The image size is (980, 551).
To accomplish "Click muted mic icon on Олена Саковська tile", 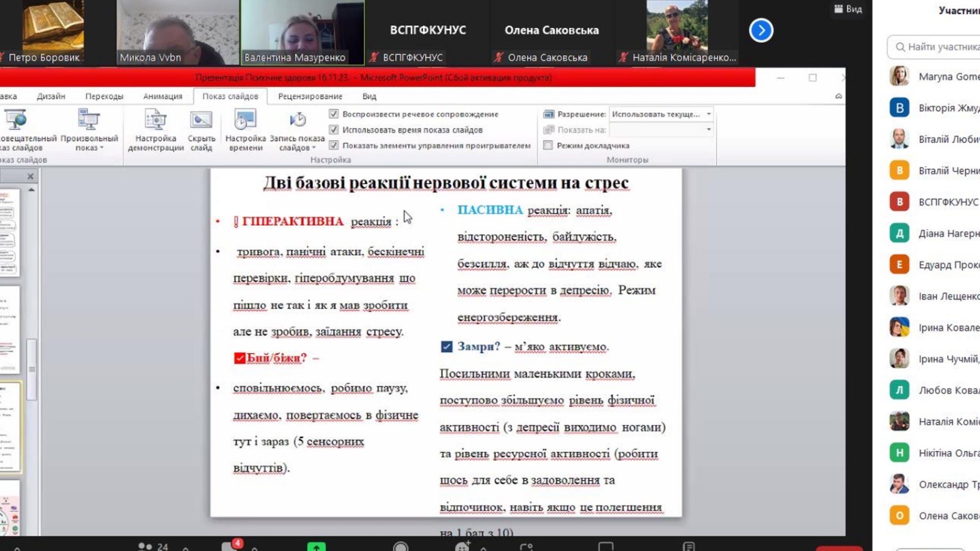I will (499, 57).
